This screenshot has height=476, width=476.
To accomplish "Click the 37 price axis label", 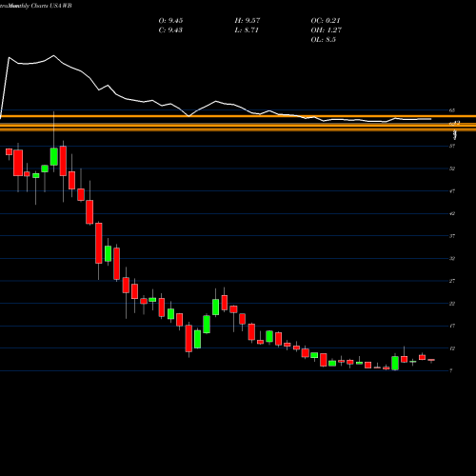I will click(x=452, y=236).
